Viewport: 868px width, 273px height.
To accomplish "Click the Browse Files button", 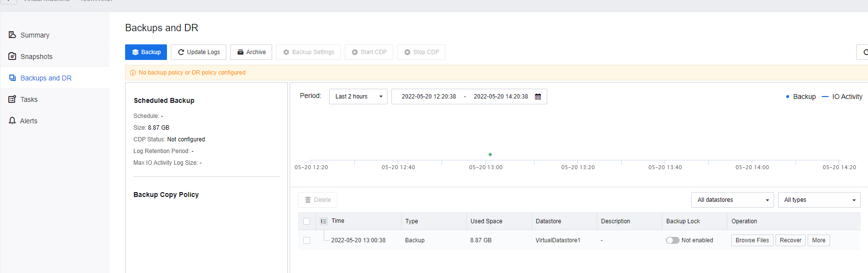I will click(752, 240).
